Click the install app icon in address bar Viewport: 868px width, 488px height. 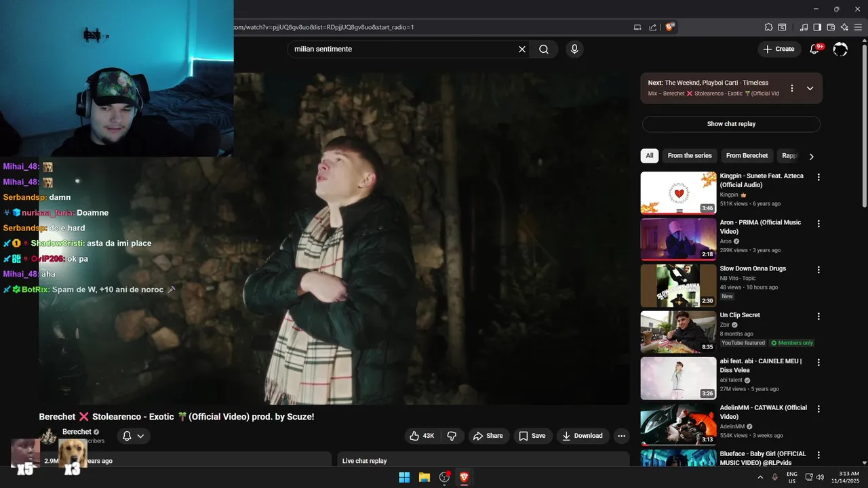(x=637, y=27)
